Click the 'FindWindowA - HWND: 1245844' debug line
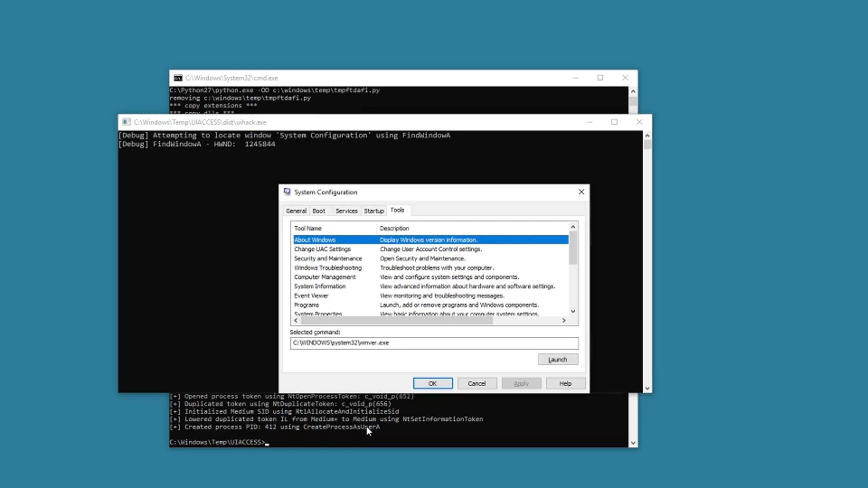 tap(197, 144)
